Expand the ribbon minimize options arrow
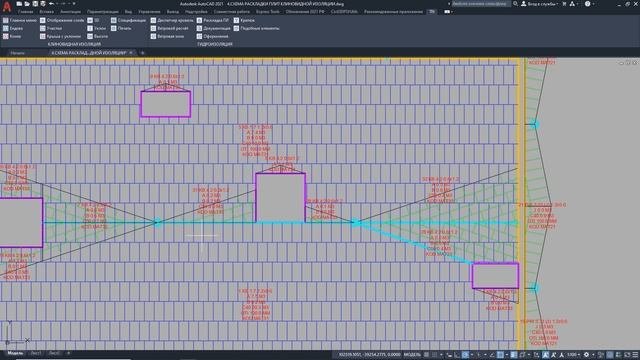640x360 pixels. [452, 12]
